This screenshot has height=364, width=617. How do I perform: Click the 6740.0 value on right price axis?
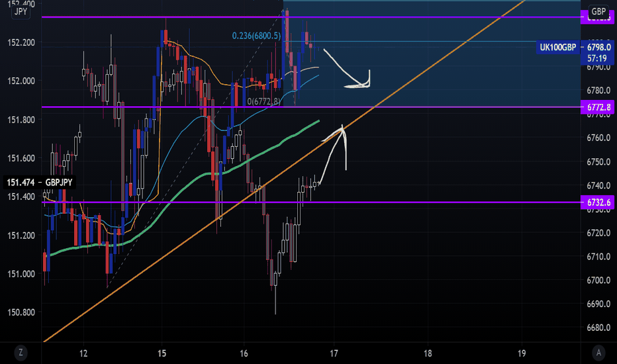598,185
